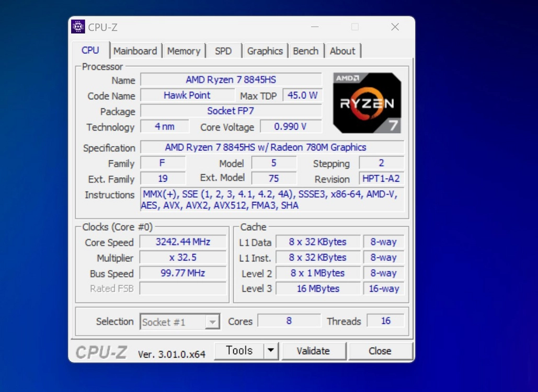
Task: Click the Bus Speed value 99.77 MHz
Action: (x=183, y=273)
